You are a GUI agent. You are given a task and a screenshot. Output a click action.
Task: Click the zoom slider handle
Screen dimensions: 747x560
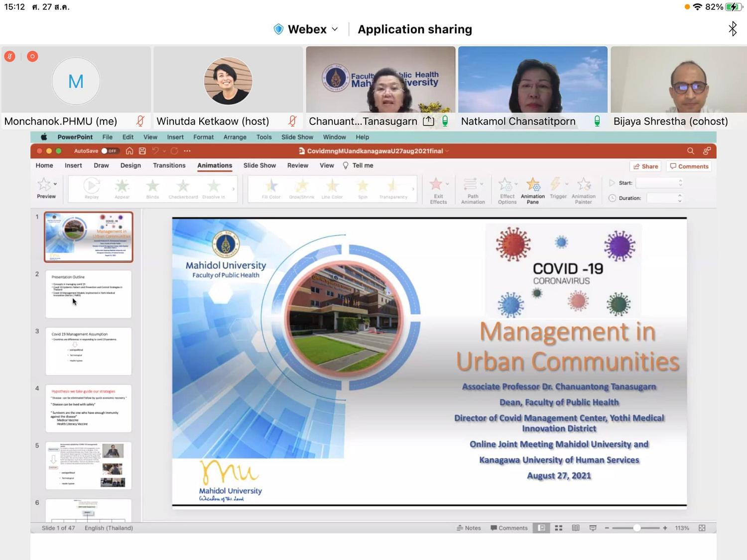coord(637,528)
